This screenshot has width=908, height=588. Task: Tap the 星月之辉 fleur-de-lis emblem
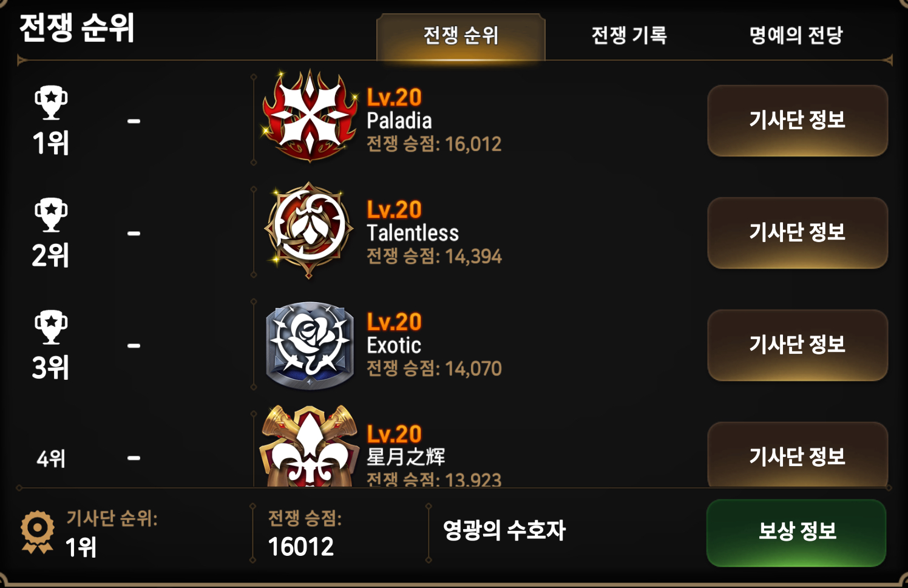(x=310, y=447)
